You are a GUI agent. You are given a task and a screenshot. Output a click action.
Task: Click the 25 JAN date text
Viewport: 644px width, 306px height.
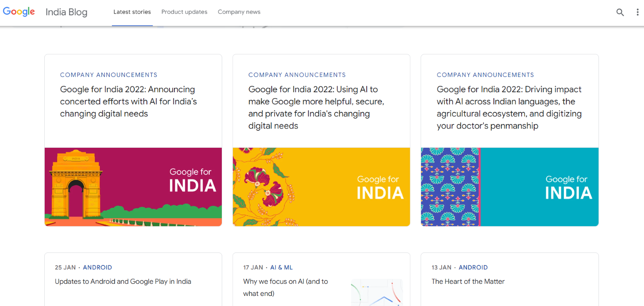(x=65, y=267)
